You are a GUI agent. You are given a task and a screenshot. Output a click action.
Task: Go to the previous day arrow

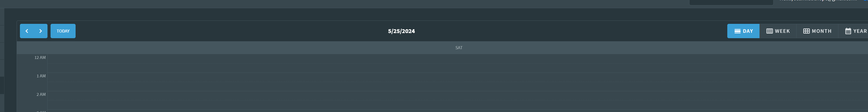[x=27, y=31]
